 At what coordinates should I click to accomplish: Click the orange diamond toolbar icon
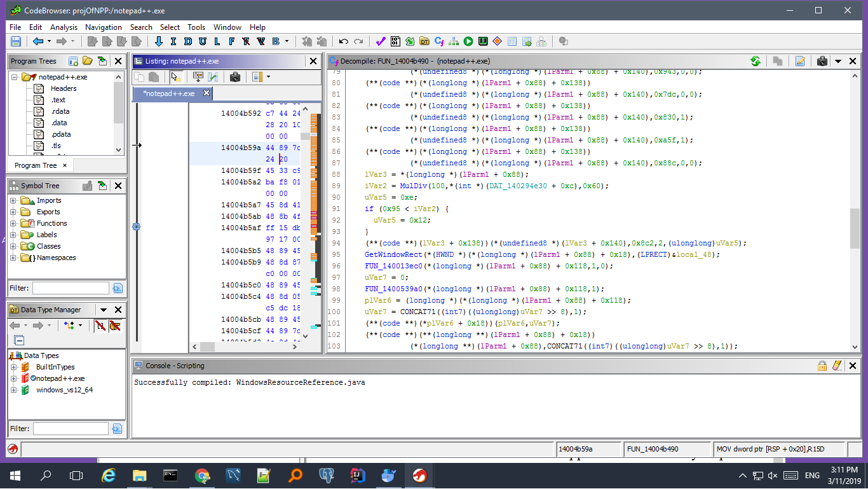pyautogui.click(x=498, y=41)
